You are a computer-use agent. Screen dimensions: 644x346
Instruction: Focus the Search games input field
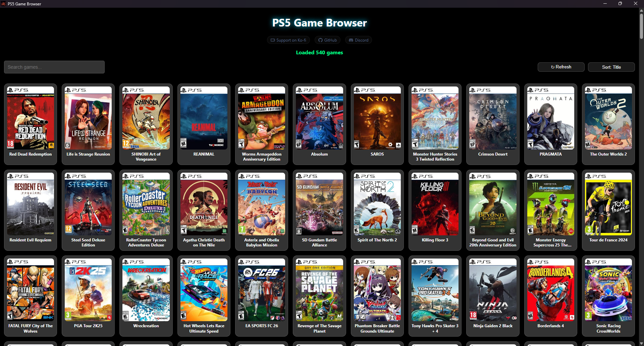click(x=54, y=67)
